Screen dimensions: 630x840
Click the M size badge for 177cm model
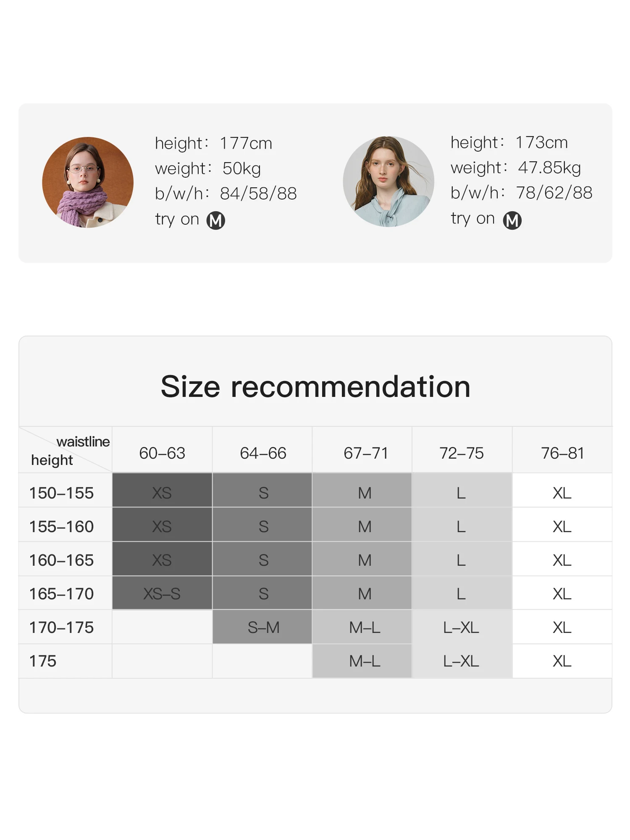pos(216,220)
